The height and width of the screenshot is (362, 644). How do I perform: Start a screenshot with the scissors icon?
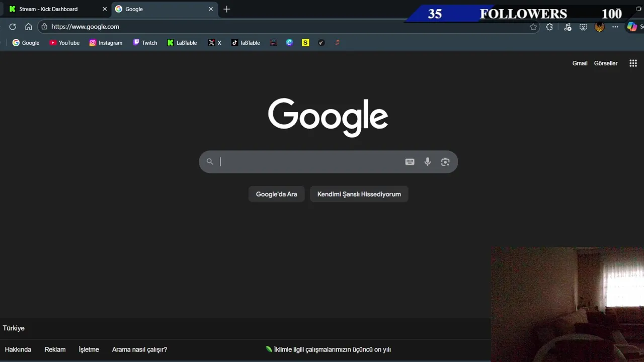click(x=583, y=27)
